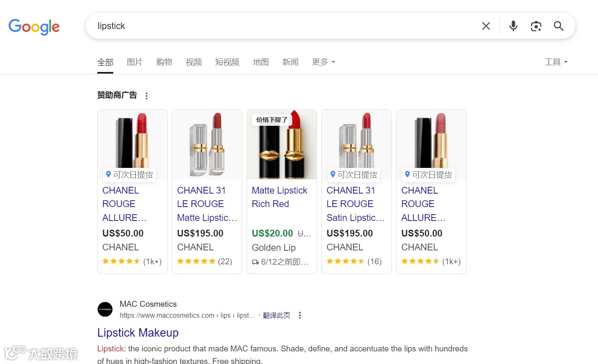Click the US$20.00 sale price

click(x=272, y=234)
